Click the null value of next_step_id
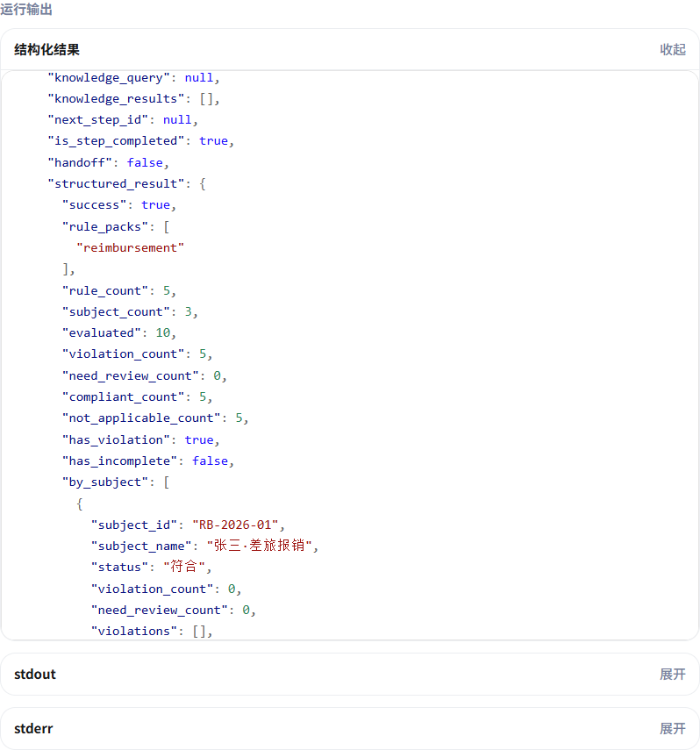This screenshot has height=750, width=700. point(177,120)
